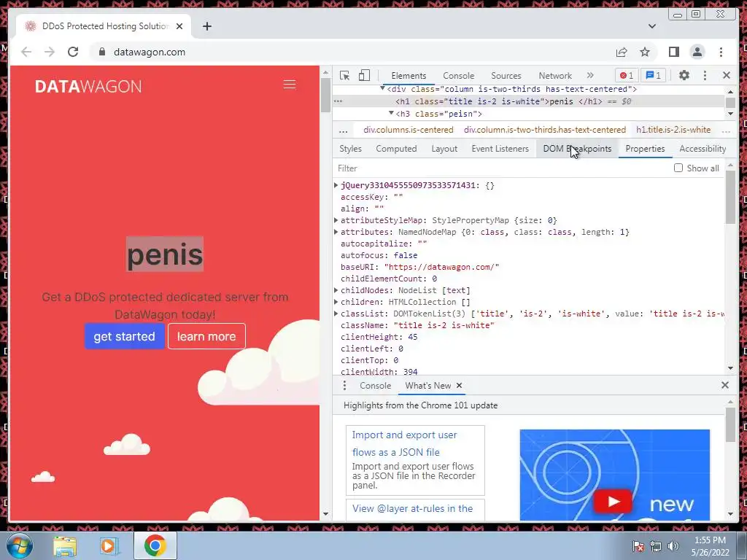The image size is (747, 560).
Task: Collapse the div column is-two-thirds node
Action: 382,88
